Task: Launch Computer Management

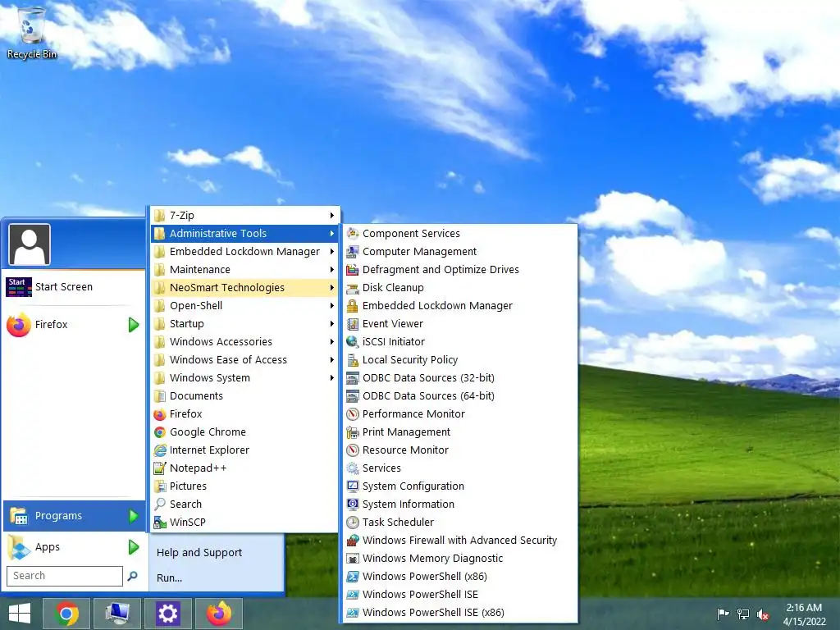Action: coord(459,251)
